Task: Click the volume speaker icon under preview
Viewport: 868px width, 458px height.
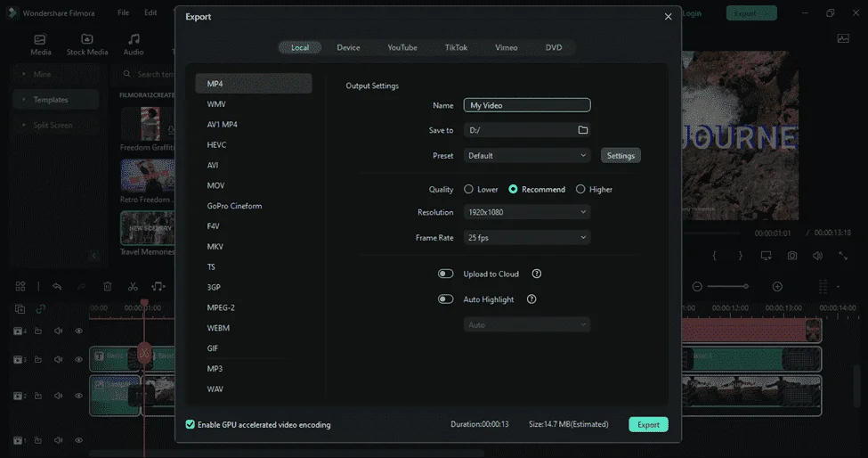Action: (817, 256)
